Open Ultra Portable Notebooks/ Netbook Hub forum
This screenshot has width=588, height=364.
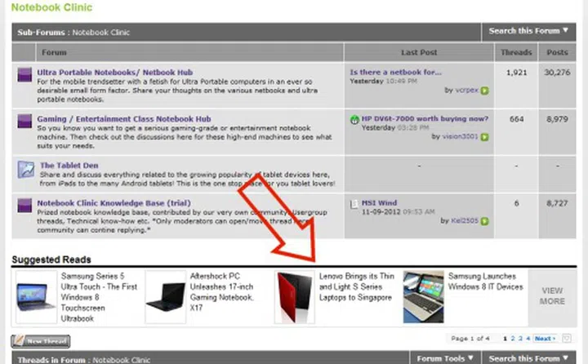pos(112,72)
